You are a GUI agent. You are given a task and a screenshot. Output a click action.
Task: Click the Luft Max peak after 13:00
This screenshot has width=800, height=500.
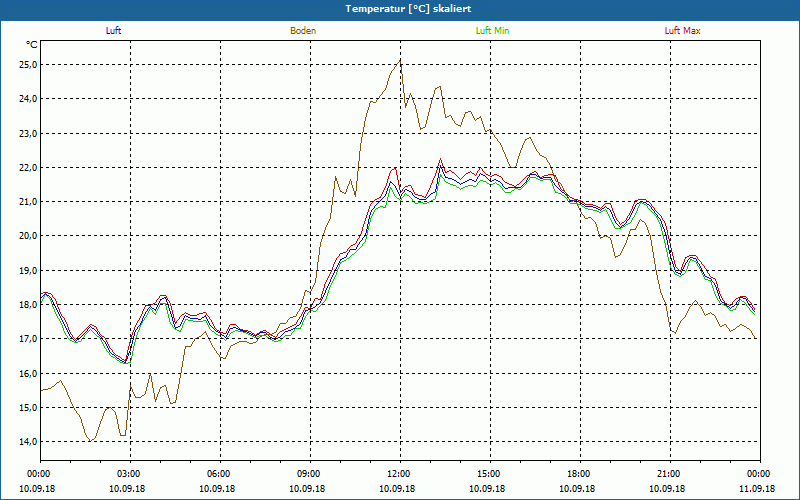(440, 159)
